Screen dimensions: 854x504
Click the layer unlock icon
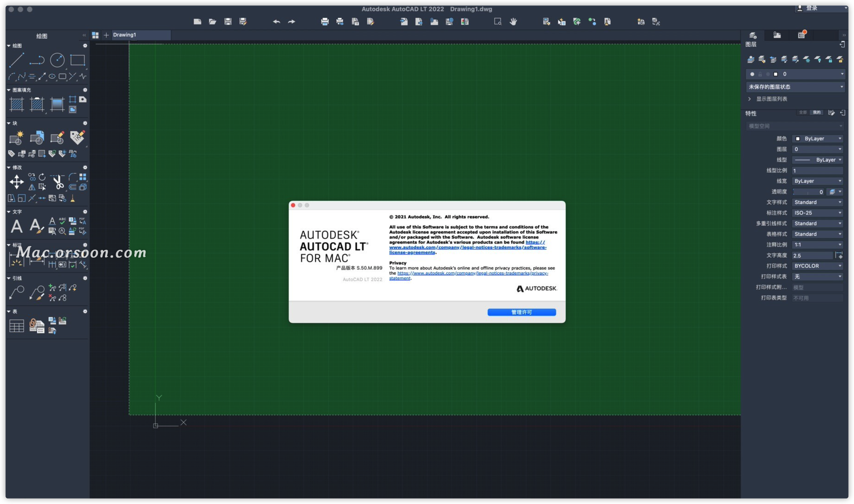(840, 59)
